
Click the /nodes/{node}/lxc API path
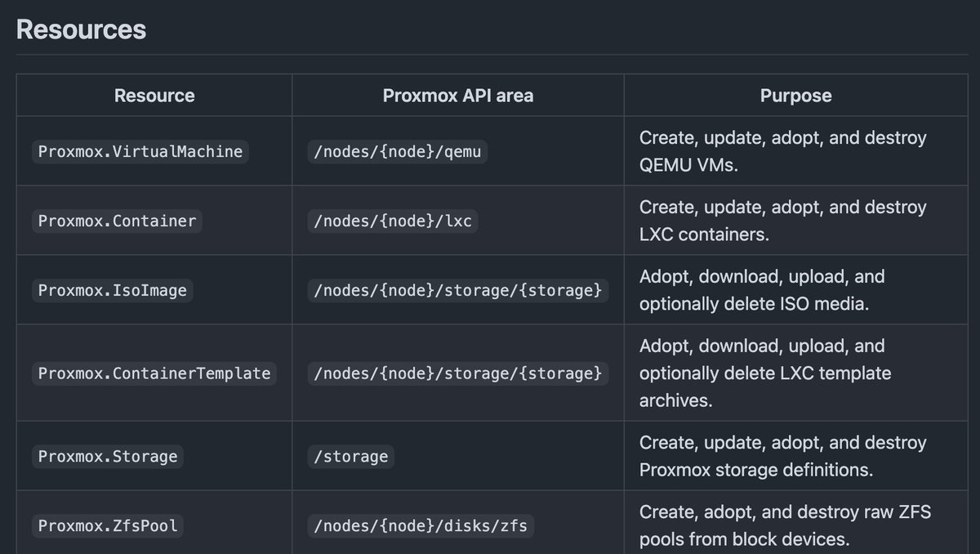click(x=393, y=221)
